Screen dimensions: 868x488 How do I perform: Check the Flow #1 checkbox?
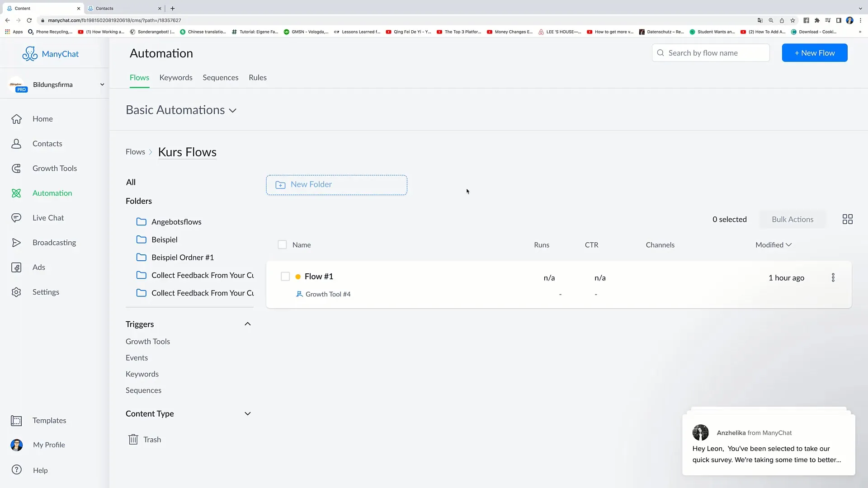(285, 277)
